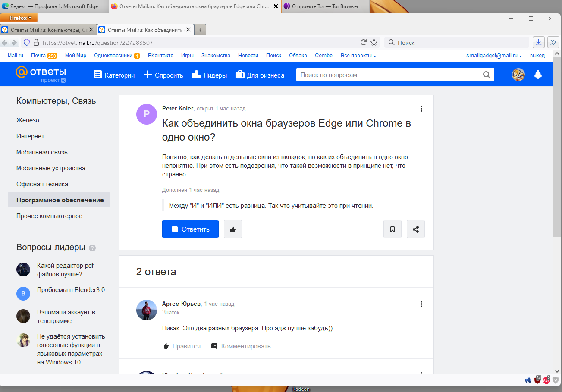Open new tab with plus button
Screen dimensions: 562x392
(x=200, y=30)
